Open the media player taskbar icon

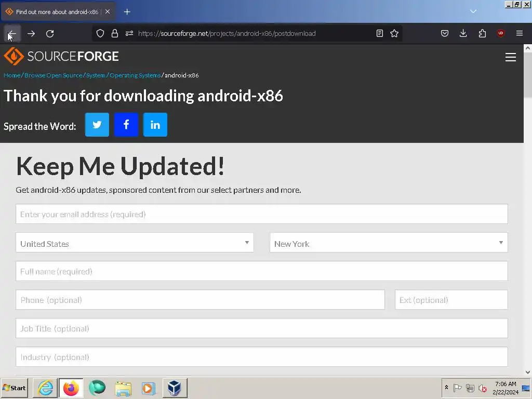coord(149,388)
